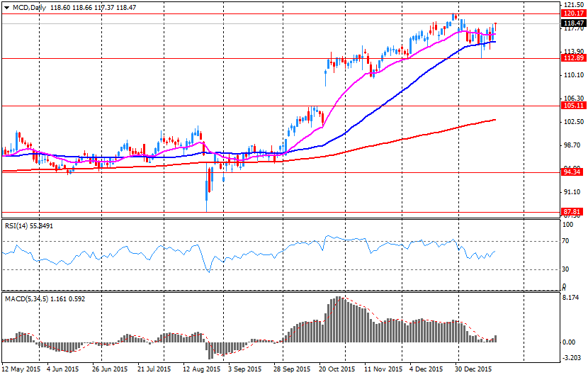
Task: Click the RSI 30 oversold level label
Action: (x=565, y=269)
